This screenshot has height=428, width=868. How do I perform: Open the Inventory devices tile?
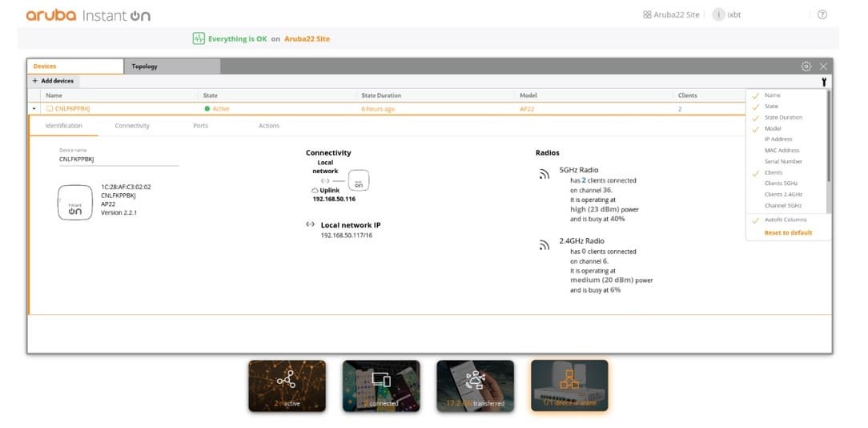point(569,386)
